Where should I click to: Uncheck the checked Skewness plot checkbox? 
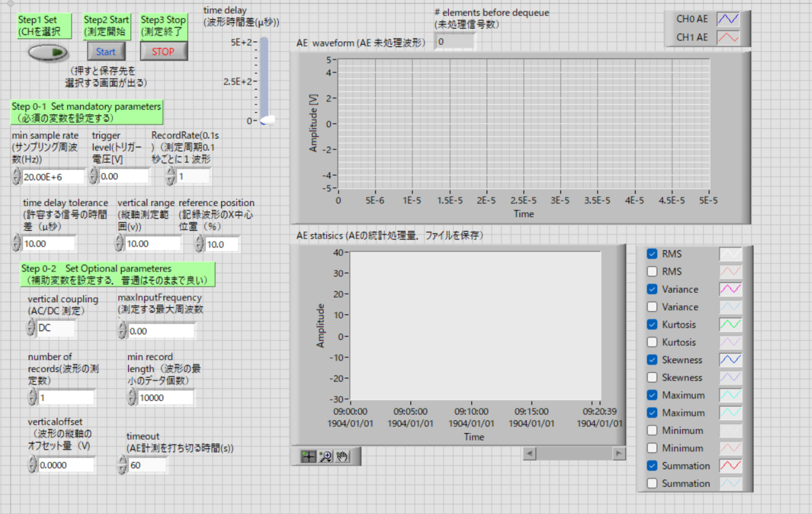point(652,360)
